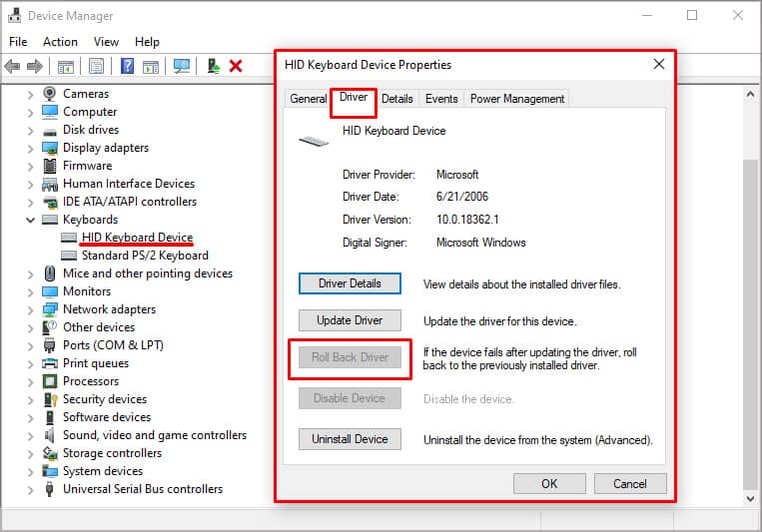Click the Update Driver button

350,320
